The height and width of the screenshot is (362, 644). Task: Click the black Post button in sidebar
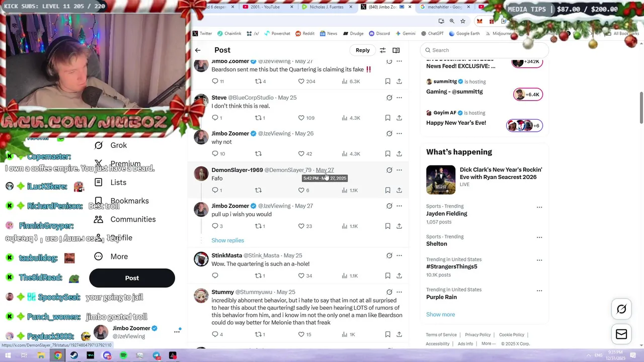tap(132, 278)
